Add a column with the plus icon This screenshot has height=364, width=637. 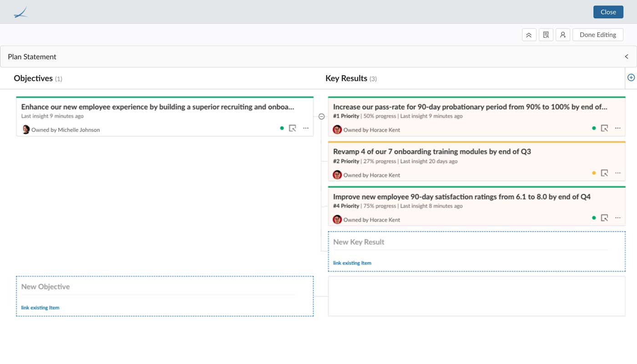(x=631, y=77)
